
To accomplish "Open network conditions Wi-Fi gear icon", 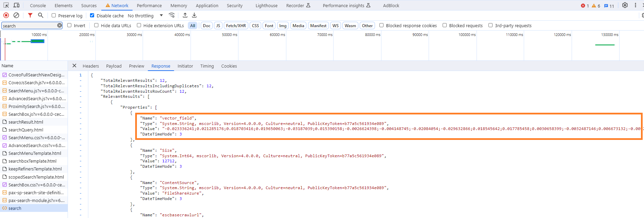I will click(172, 15).
